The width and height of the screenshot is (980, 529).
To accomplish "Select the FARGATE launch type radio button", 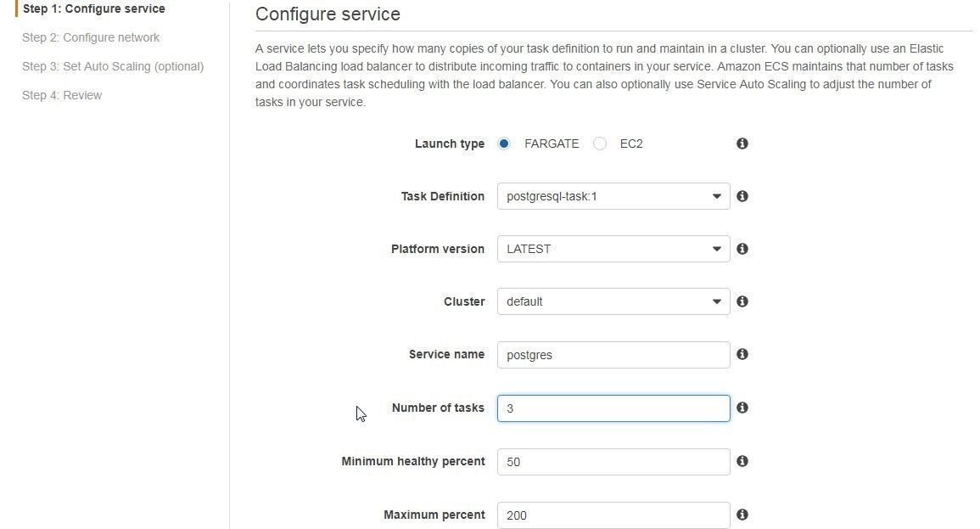I will (504, 144).
